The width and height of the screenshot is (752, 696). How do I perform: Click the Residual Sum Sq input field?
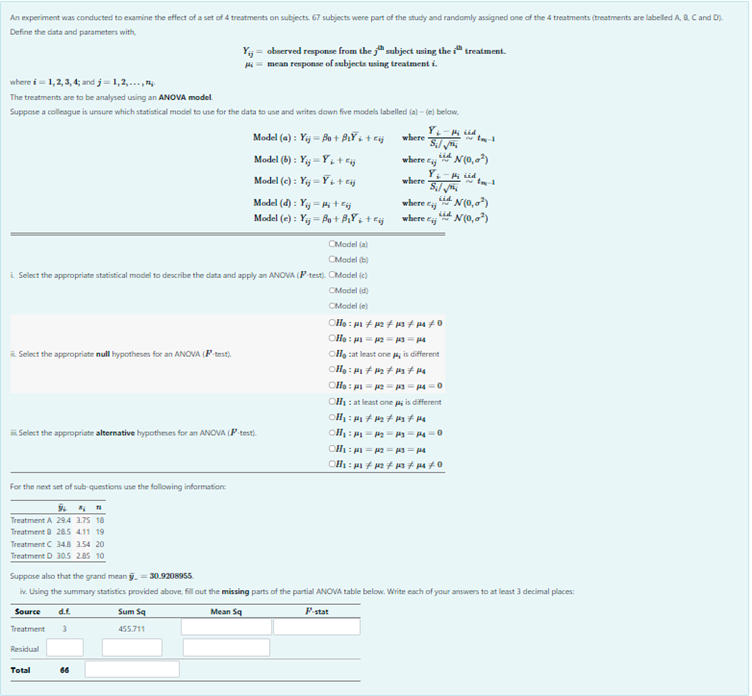[132, 648]
